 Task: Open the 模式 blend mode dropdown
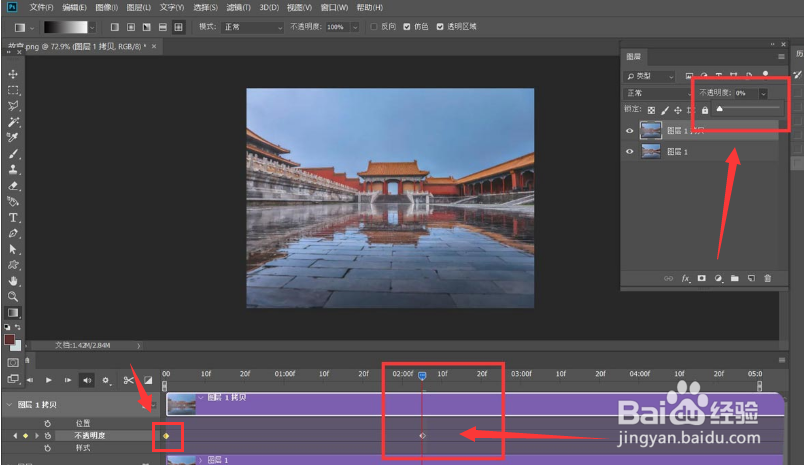252,27
